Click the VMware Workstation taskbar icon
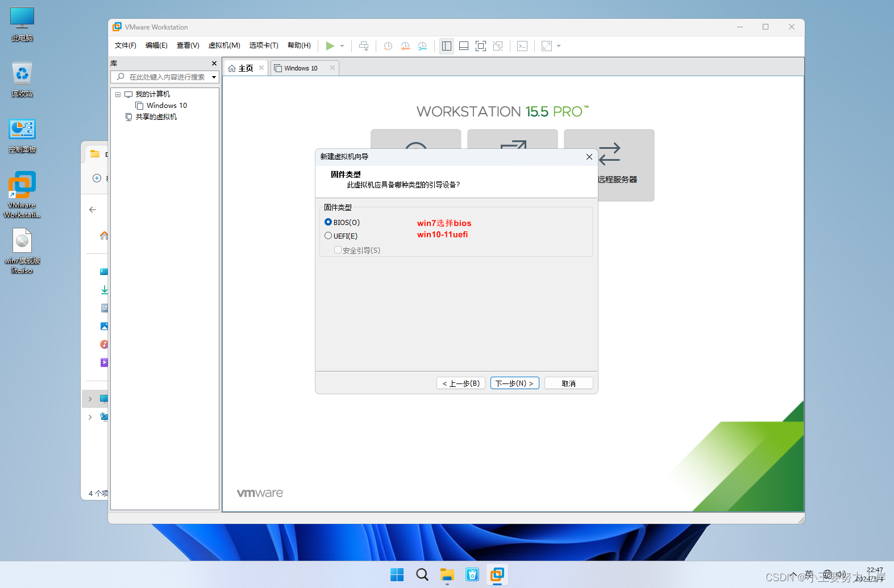Image resolution: width=894 pixels, height=588 pixels. point(497,575)
